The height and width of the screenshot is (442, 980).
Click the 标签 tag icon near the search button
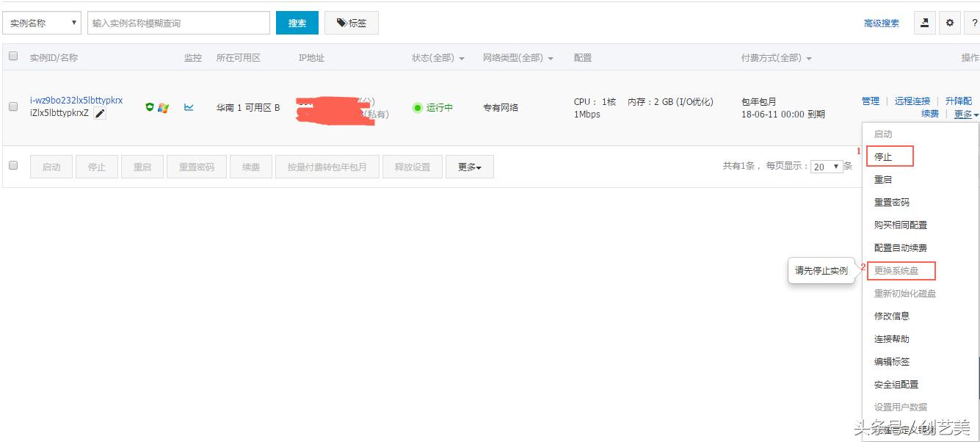[x=351, y=23]
